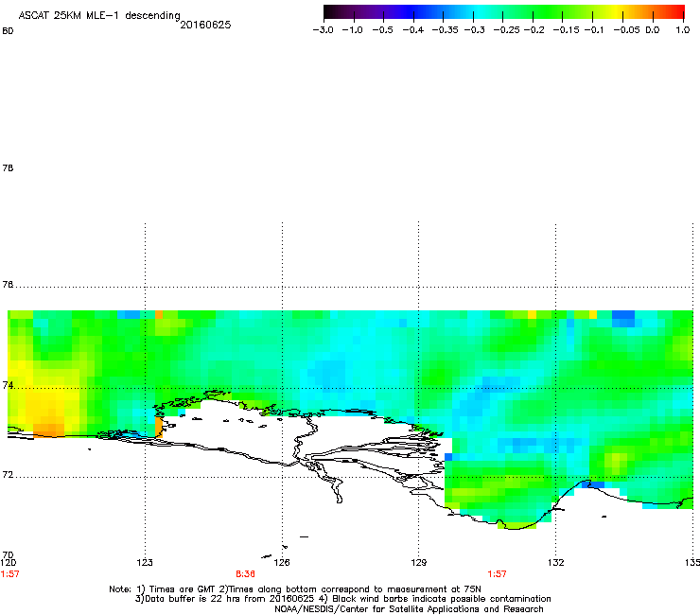Click the latitude label 76
This screenshot has height=615, width=700.
[x=8, y=284]
